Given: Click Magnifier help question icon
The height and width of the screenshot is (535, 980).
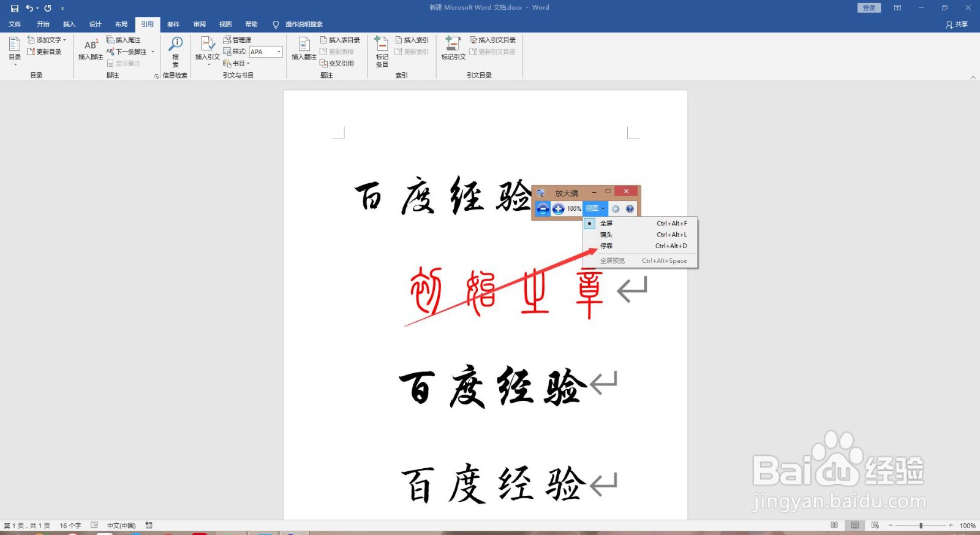Looking at the screenshot, I should point(630,209).
